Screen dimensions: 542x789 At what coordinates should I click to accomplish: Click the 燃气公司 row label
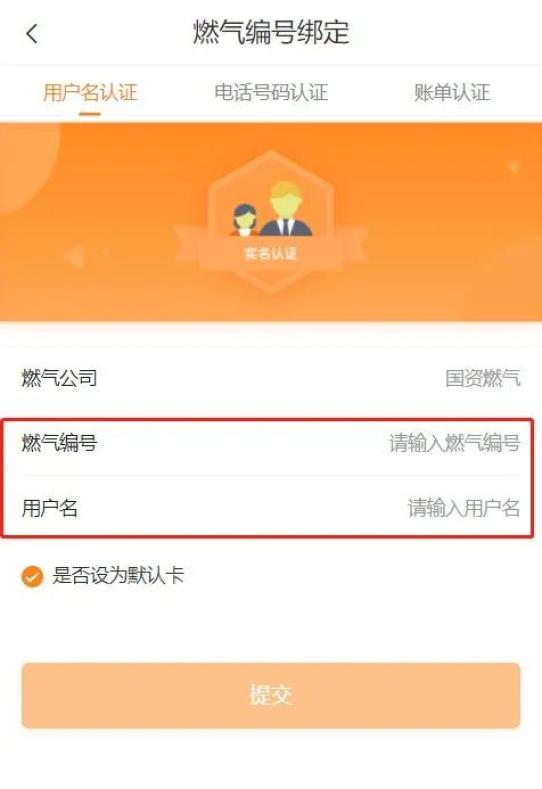[x=59, y=378]
